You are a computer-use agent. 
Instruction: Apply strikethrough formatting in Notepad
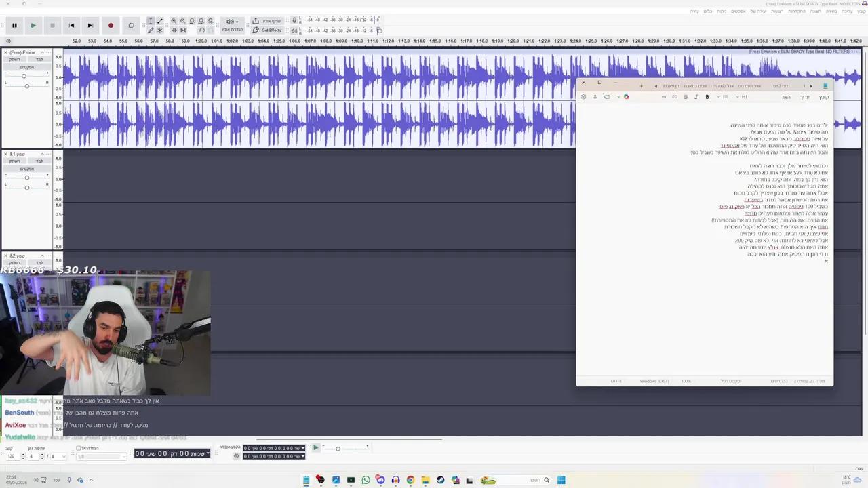point(686,97)
